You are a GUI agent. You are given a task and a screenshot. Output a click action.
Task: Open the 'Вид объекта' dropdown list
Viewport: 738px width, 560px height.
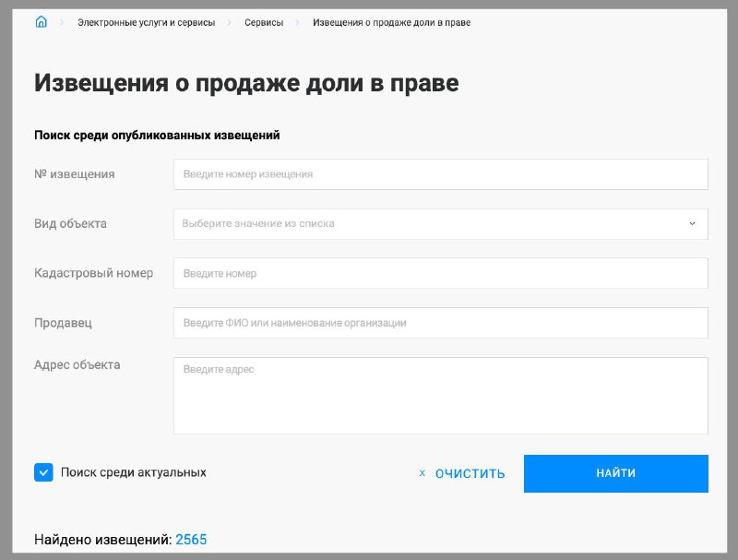point(441,224)
